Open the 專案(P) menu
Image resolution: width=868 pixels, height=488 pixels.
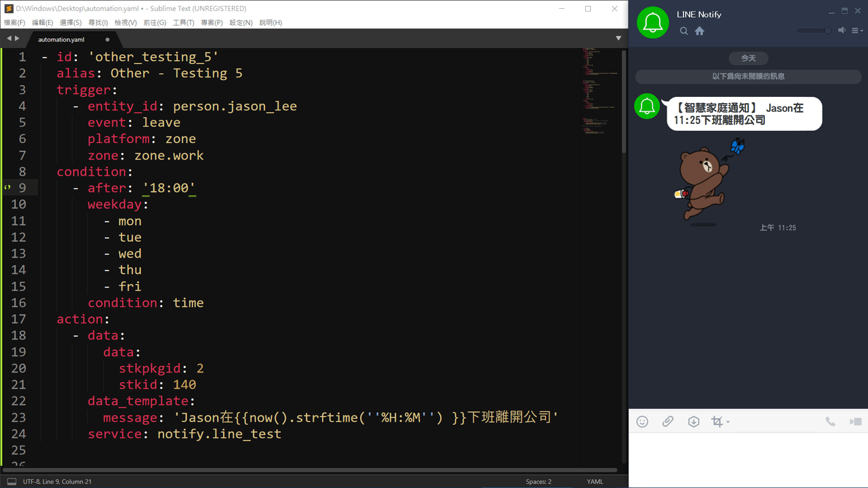(x=212, y=22)
